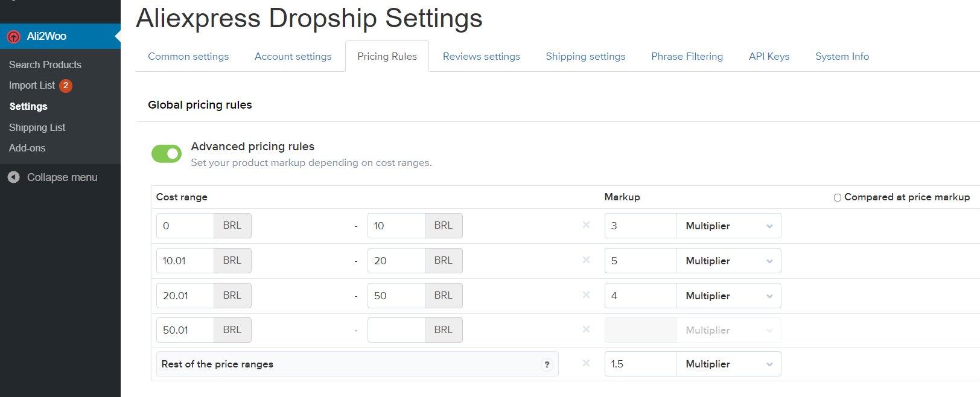Open the Multiplier dropdown for markup 1.5
Viewport: 980px width, 397px height.
[x=728, y=364]
